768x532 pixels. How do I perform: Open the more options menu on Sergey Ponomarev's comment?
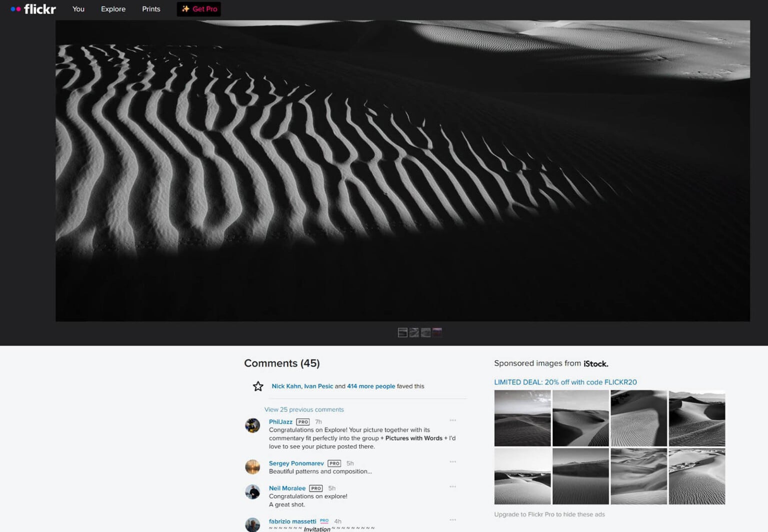point(452,462)
